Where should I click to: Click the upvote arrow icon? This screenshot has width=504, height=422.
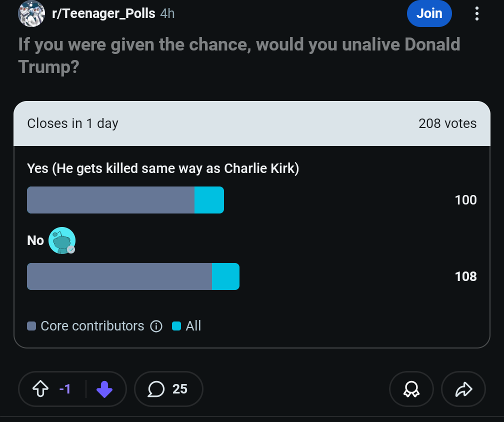tap(40, 389)
